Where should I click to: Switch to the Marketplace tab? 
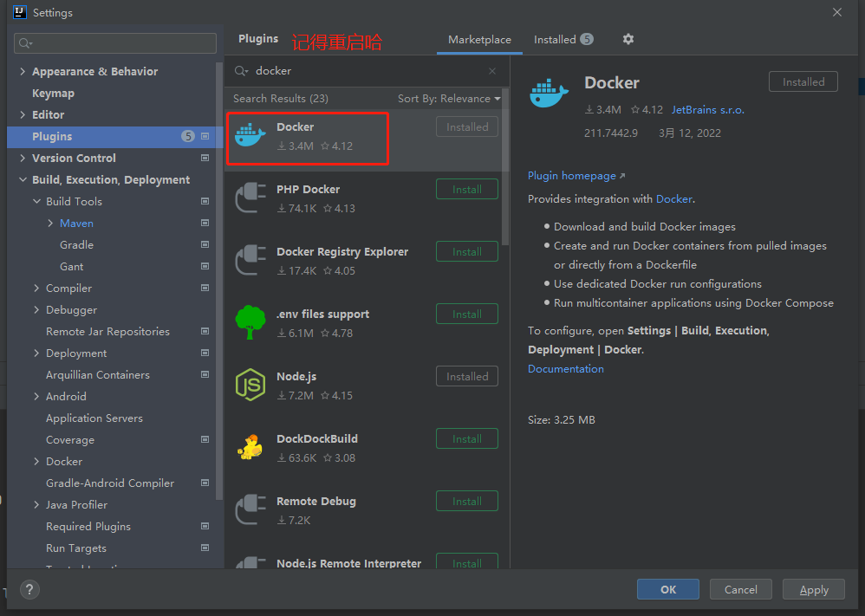pyautogui.click(x=479, y=40)
